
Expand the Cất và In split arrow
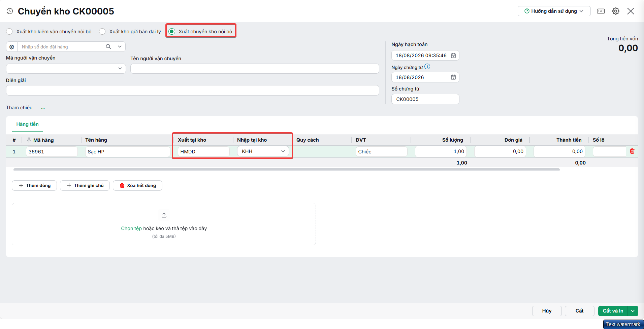pyautogui.click(x=633, y=311)
